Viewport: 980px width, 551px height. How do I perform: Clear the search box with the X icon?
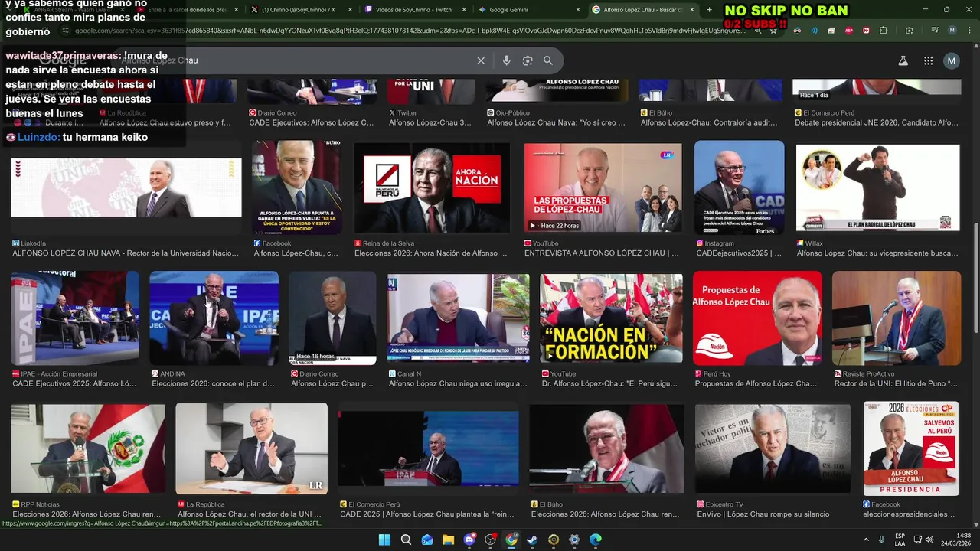[481, 60]
